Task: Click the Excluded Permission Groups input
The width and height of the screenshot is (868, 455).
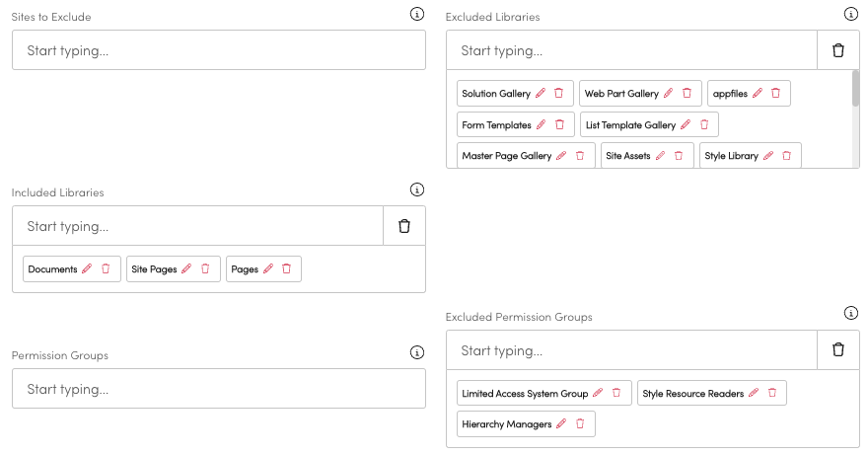Action: [631, 349]
